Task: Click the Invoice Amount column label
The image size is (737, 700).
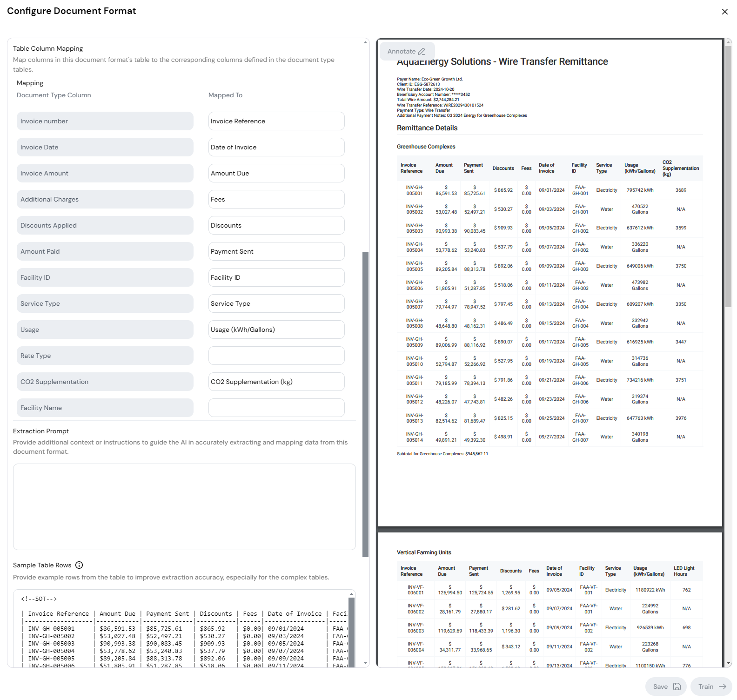Action: point(105,173)
